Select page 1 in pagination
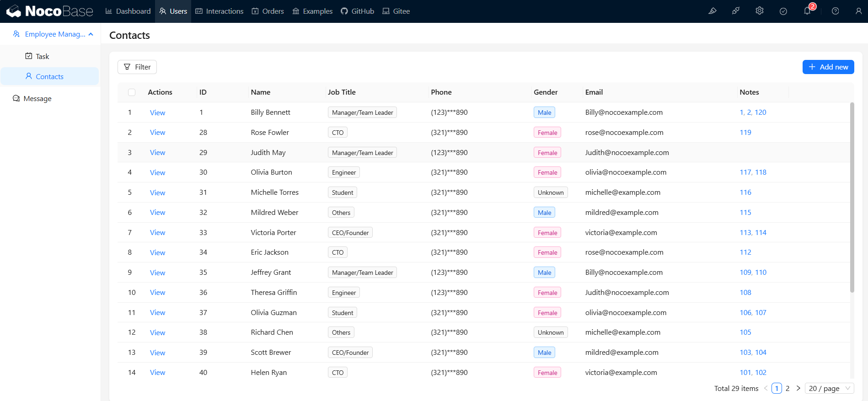Viewport: 868px width, 401px height. (x=777, y=388)
